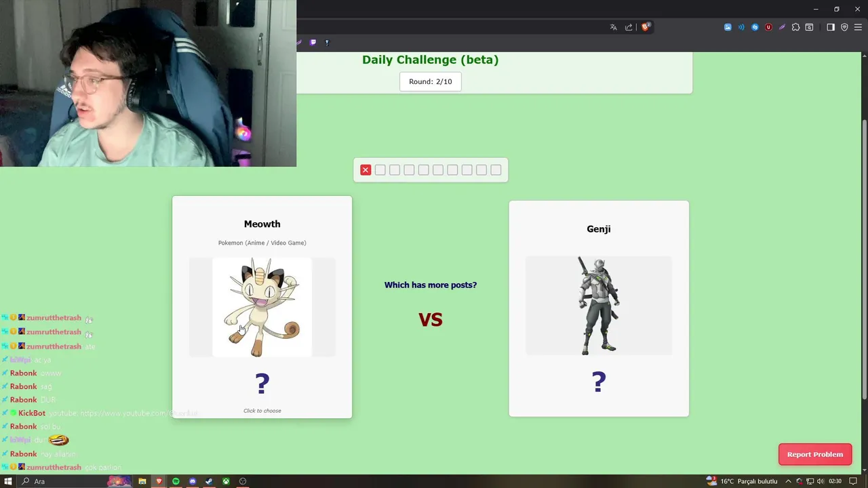Open Discord from the taskbar
This screenshot has width=868, height=488.
[193, 481]
